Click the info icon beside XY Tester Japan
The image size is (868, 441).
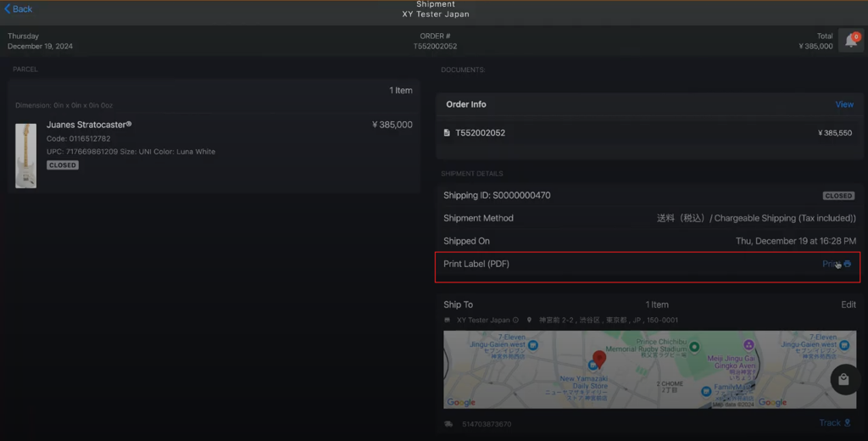tap(515, 321)
